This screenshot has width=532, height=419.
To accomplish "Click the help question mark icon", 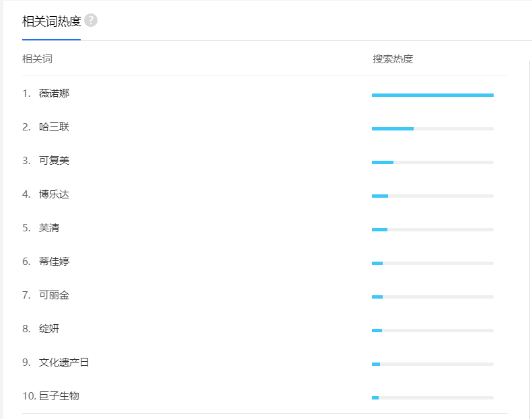I will tap(91, 21).
